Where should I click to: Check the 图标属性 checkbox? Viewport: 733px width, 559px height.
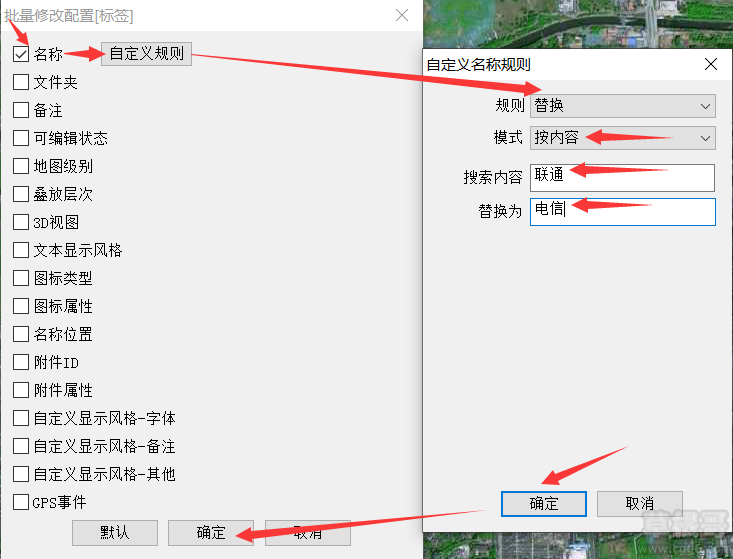click(x=21, y=306)
